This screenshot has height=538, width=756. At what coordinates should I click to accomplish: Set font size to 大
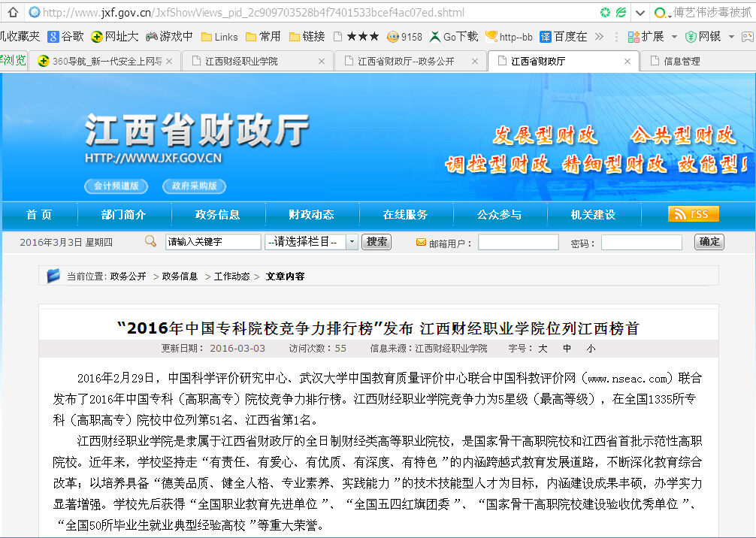point(543,349)
